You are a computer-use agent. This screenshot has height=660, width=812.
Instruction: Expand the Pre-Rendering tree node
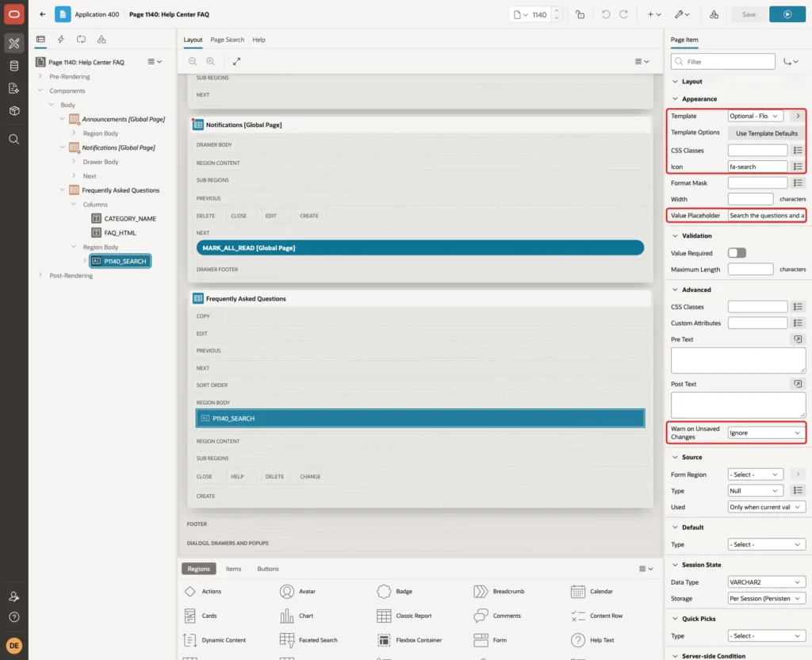(x=40, y=76)
